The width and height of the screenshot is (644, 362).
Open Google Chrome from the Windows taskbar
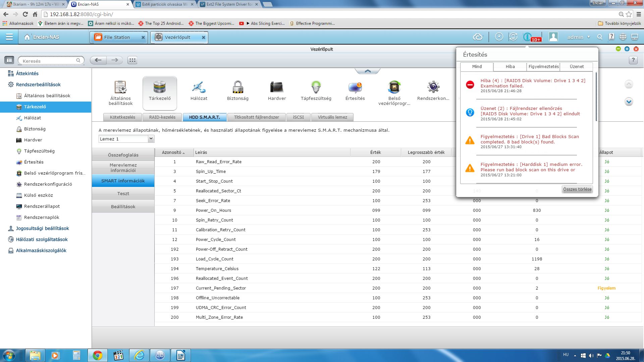click(97, 355)
